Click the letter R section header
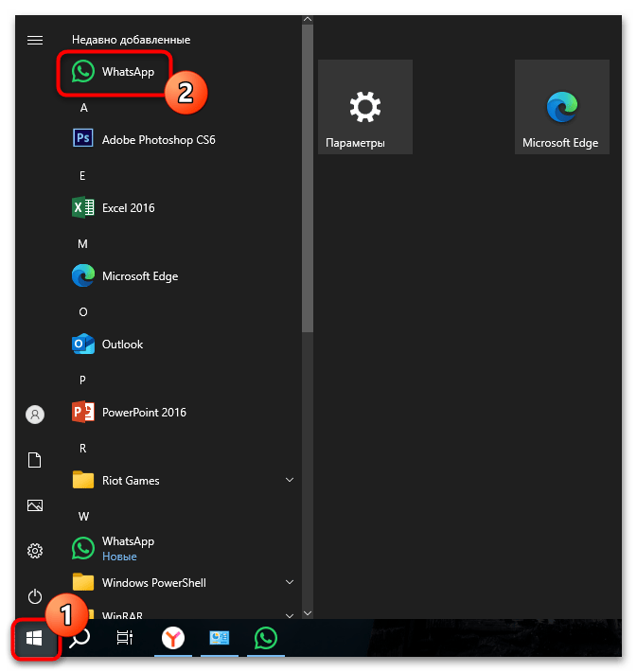Viewport: 637px width, 672px height. point(82,449)
